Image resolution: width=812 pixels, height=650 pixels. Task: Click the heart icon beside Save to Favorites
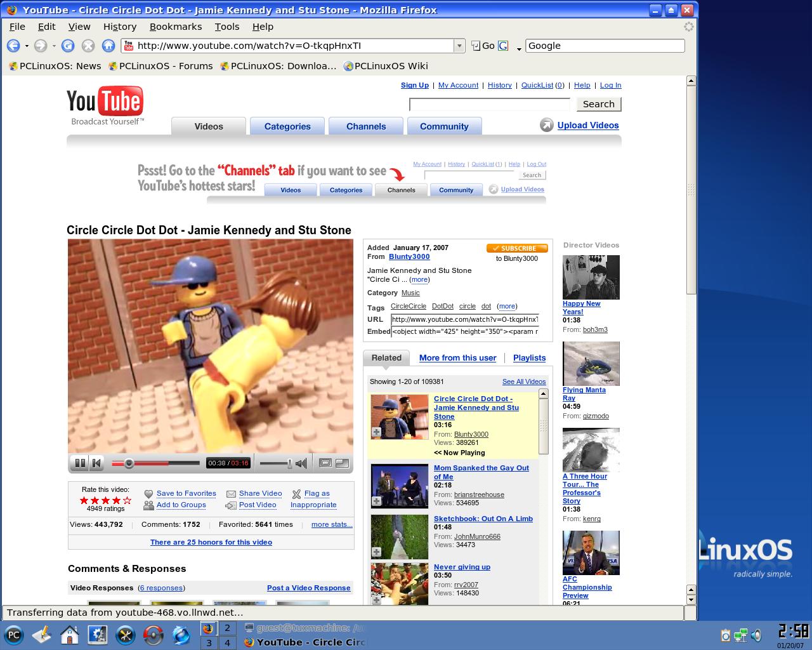[148, 494]
